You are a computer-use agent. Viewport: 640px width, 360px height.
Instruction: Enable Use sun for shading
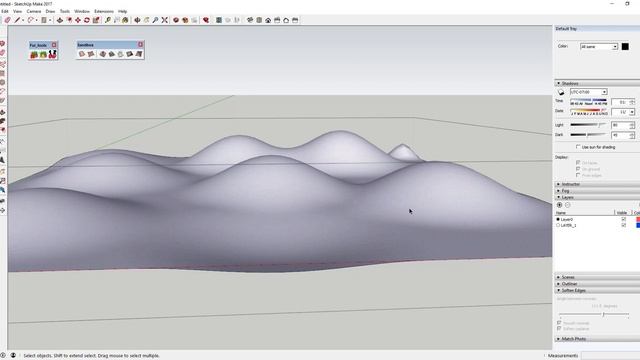click(x=578, y=147)
